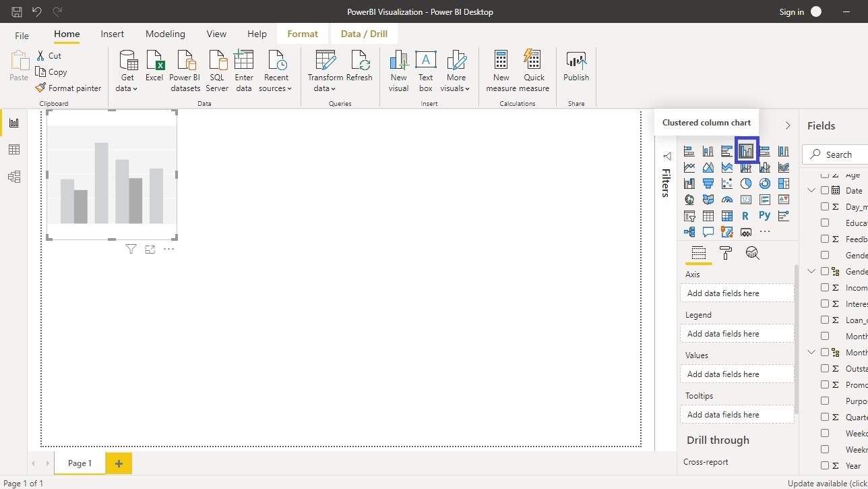868x489 pixels.
Task: Choose the donut chart visual
Action: coord(764,183)
